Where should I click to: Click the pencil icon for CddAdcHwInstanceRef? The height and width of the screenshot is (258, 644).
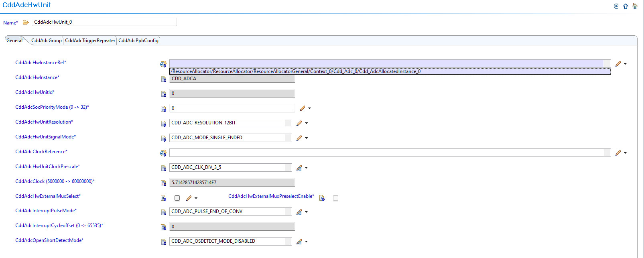pos(618,64)
